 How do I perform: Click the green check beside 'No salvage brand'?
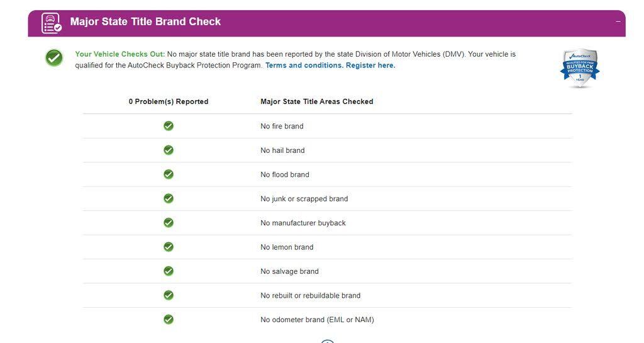169,271
